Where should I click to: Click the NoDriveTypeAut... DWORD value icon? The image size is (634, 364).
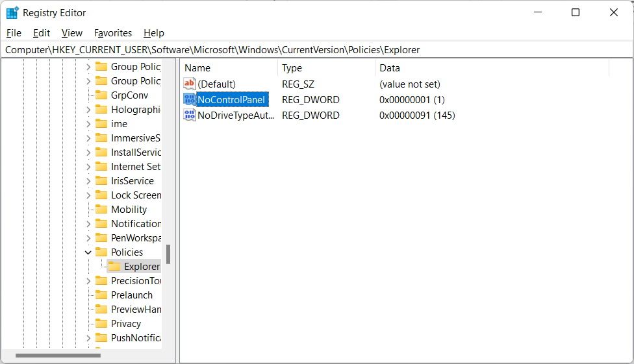(189, 115)
